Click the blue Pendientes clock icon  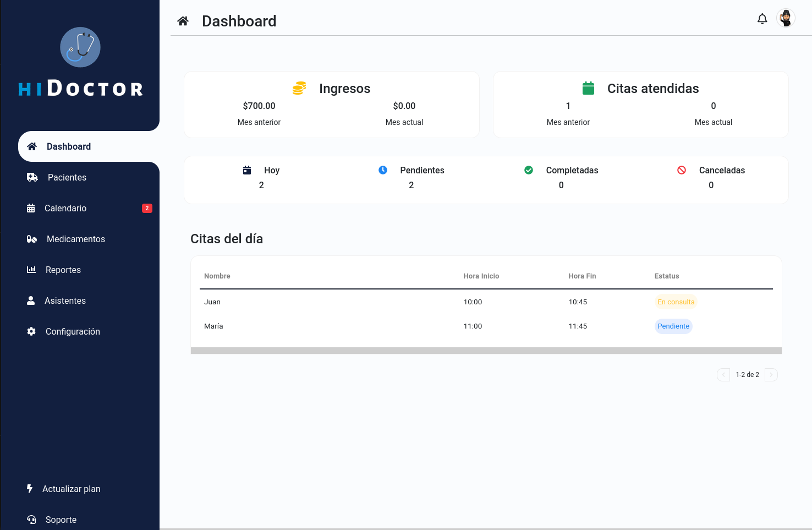[383, 170]
